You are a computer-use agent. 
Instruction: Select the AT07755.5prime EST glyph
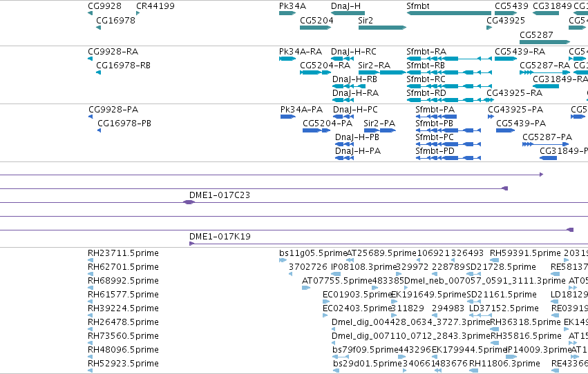306,288
